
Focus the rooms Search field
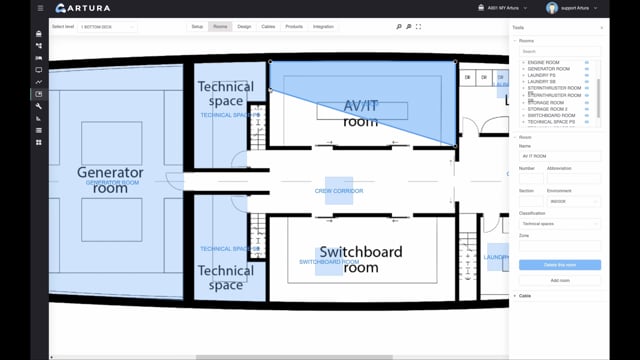pyautogui.click(x=560, y=51)
